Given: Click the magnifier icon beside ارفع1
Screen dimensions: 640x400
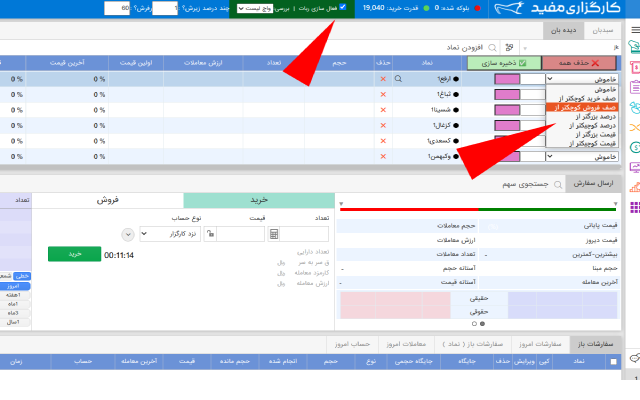Looking at the screenshot, I should tap(398, 78).
